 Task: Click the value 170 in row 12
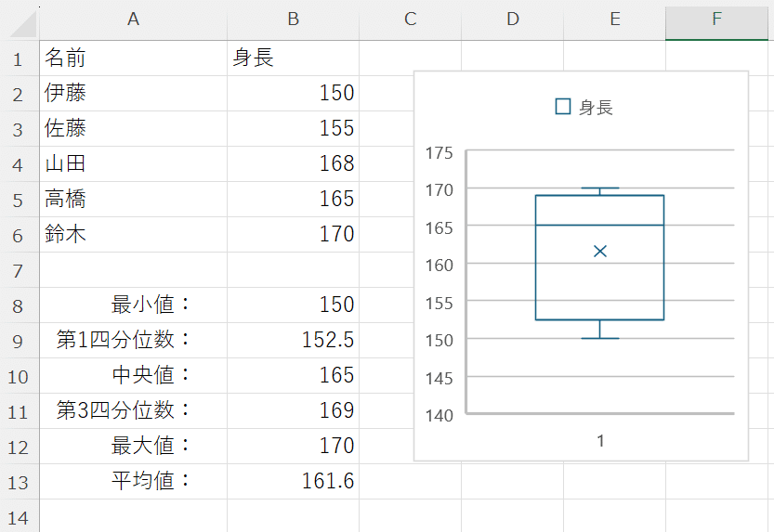click(x=294, y=447)
